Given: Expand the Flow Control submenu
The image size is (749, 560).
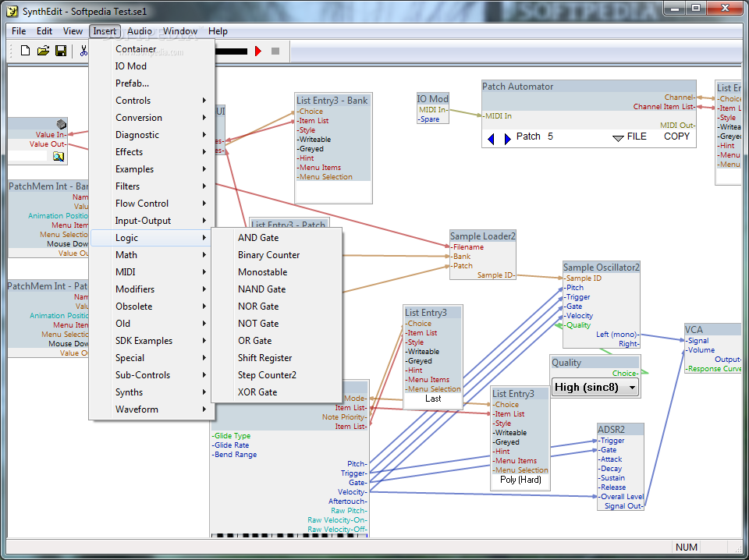Looking at the screenshot, I should pos(152,204).
